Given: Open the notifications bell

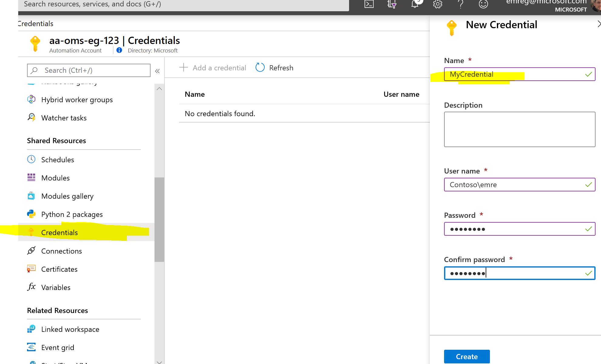Looking at the screenshot, I should 415,4.
